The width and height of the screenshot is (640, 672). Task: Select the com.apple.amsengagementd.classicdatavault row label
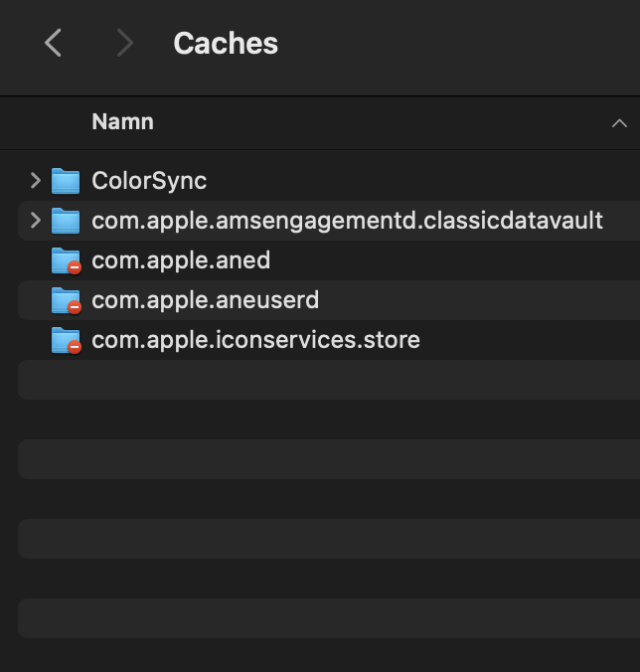click(x=347, y=221)
